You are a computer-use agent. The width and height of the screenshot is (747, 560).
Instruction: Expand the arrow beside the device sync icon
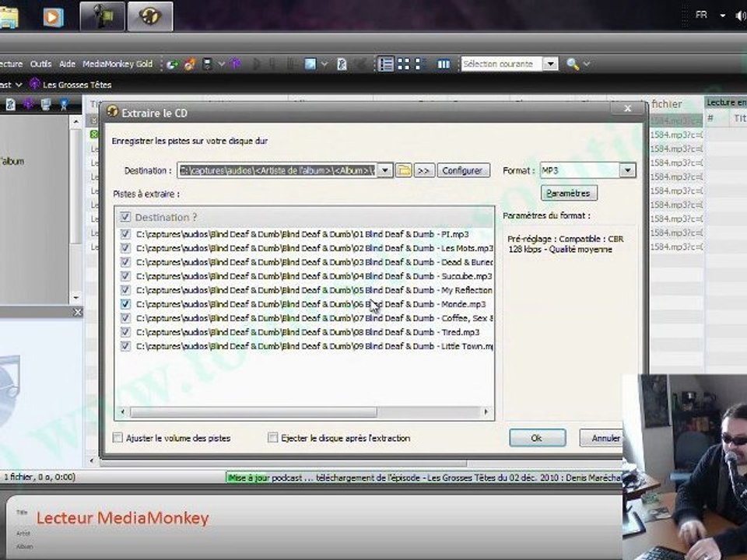[x=222, y=64]
